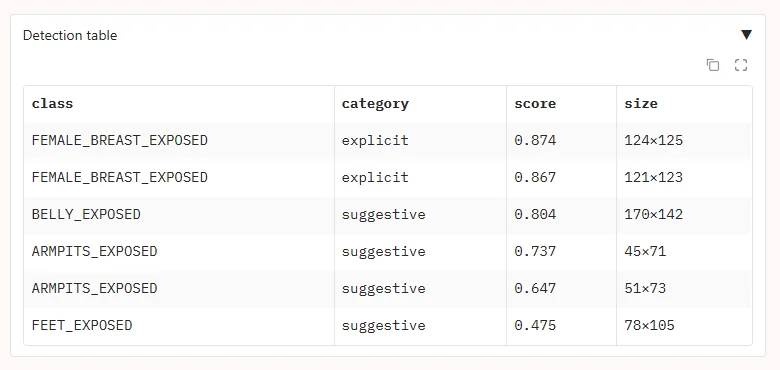Click the category cell in the 0.874 row
Image resolution: width=780 pixels, height=370 pixels.
[420, 141]
